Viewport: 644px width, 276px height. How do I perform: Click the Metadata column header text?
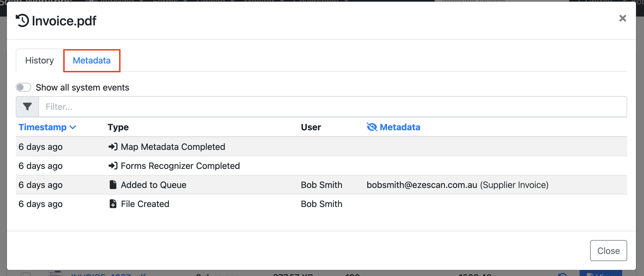point(400,127)
